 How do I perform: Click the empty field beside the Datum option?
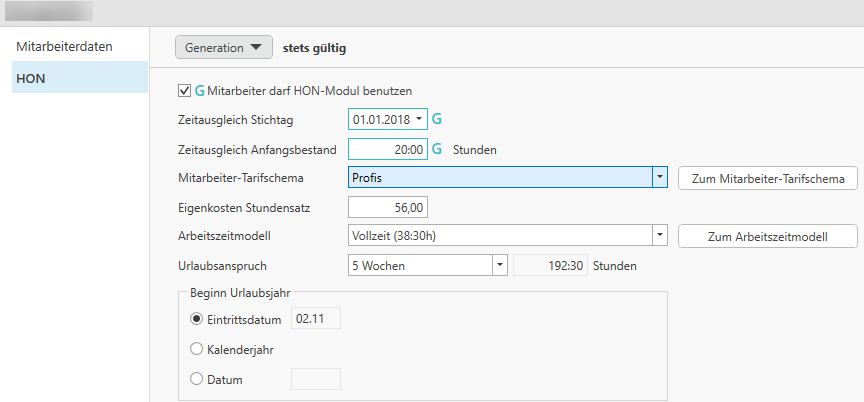pos(315,379)
